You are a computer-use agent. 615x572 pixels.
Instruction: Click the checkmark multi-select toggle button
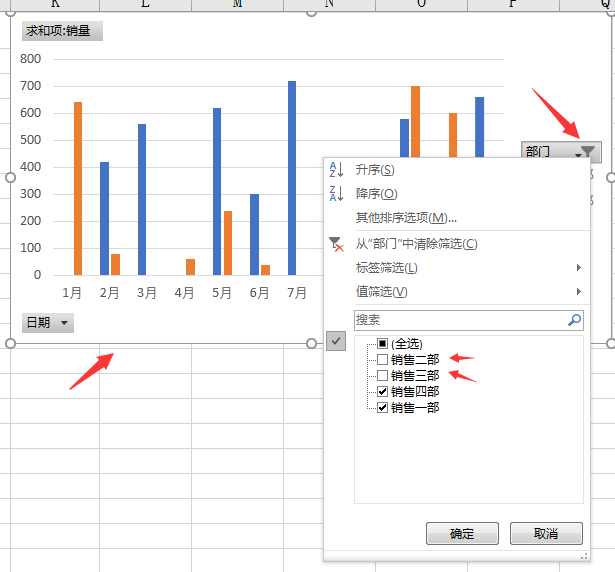[336, 341]
